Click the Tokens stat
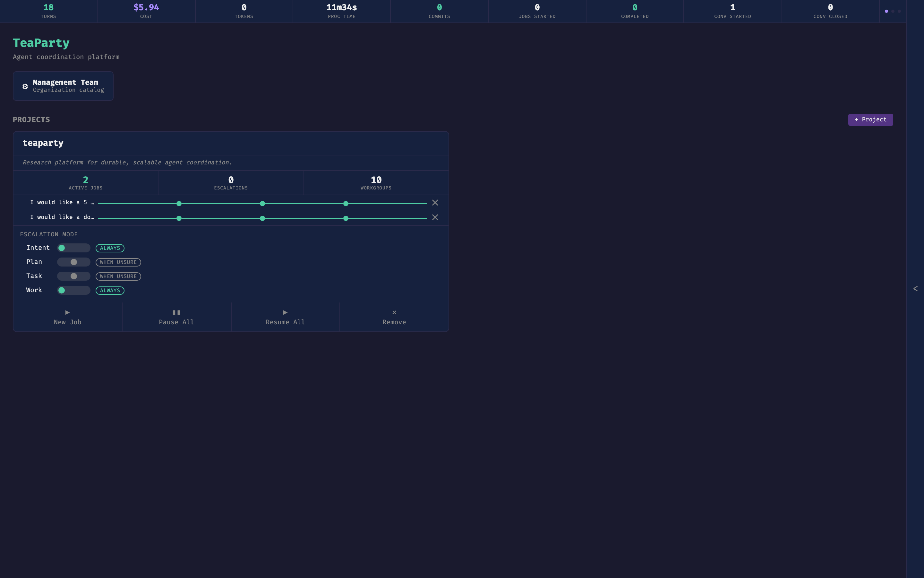This screenshot has width=924, height=578. point(244,11)
